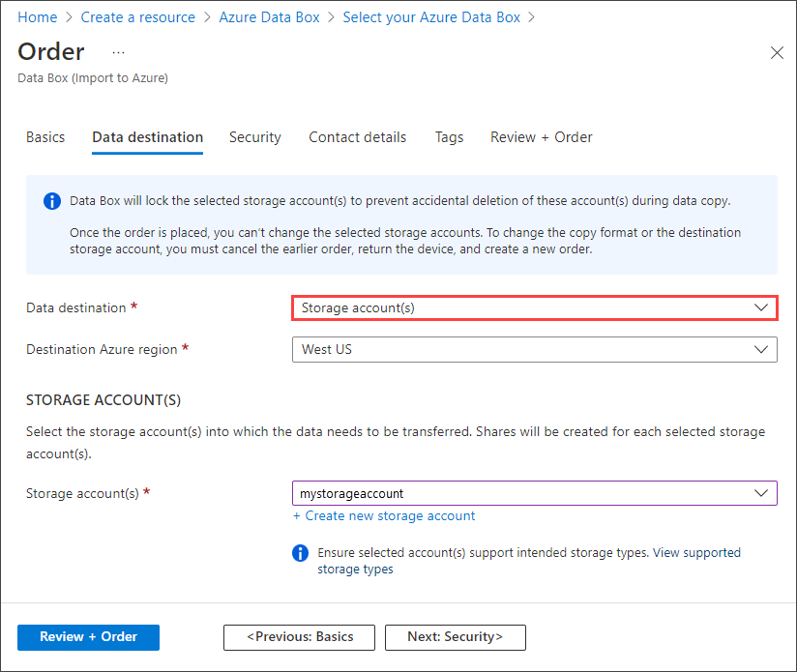Open the Tags tab
Viewport: 797px width, 672px height.
tap(449, 137)
